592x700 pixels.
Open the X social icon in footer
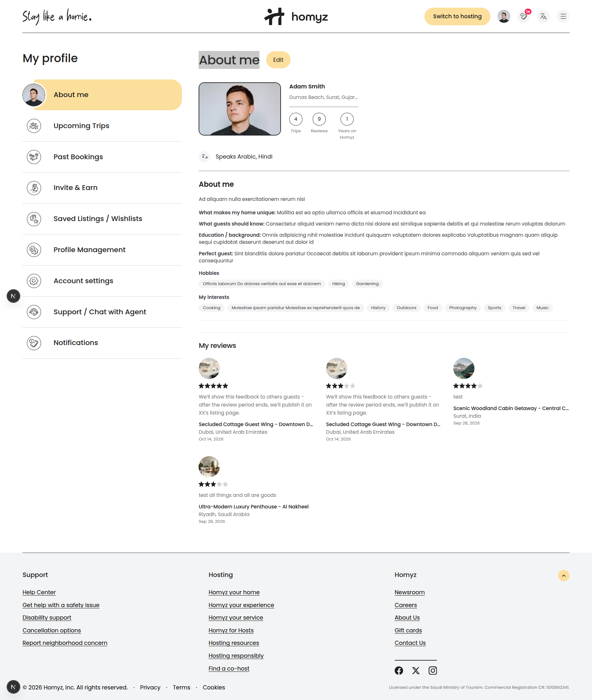[x=416, y=671]
